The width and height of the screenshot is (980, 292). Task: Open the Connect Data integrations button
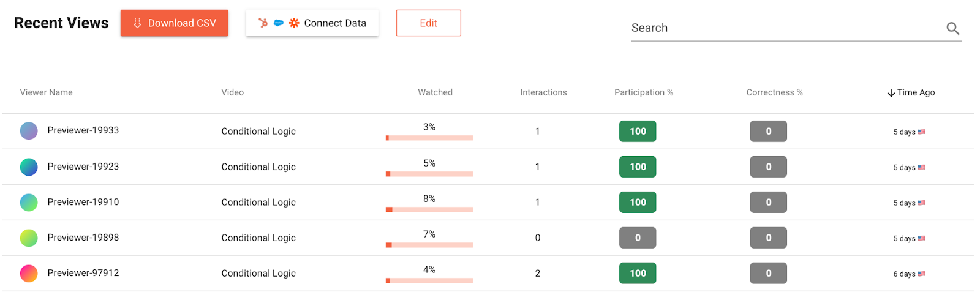(x=312, y=23)
